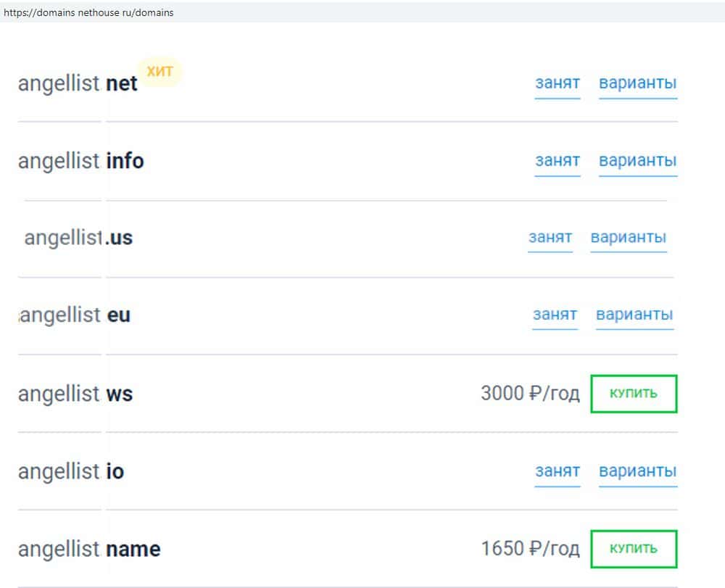The image size is (725, 588).
Task: Click "занят" status for angellist.net
Action: [x=558, y=83]
